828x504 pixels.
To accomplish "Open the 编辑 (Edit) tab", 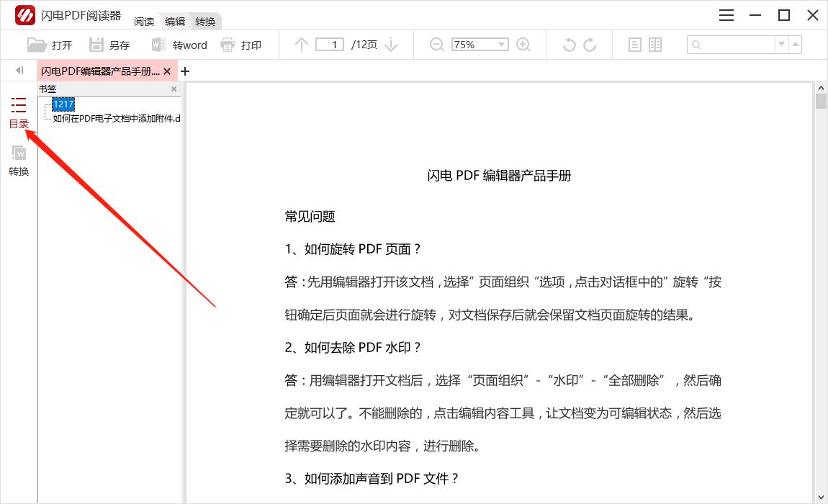I will pos(175,22).
